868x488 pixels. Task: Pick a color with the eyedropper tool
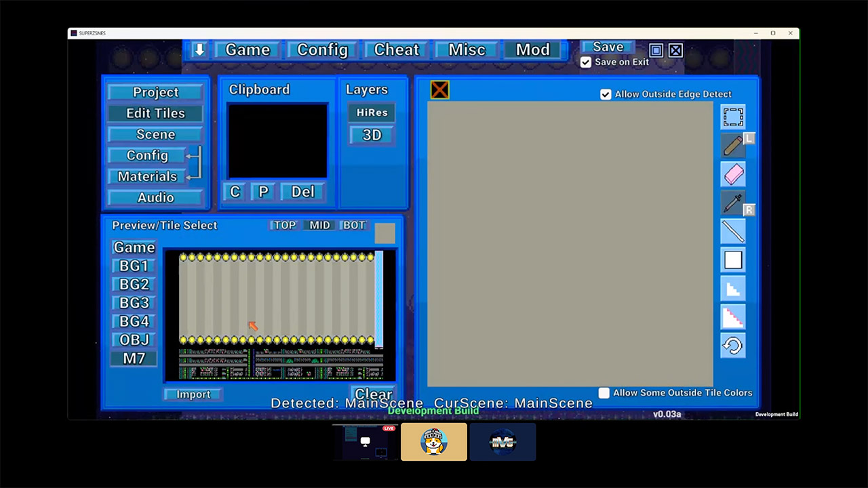point(733,203)
